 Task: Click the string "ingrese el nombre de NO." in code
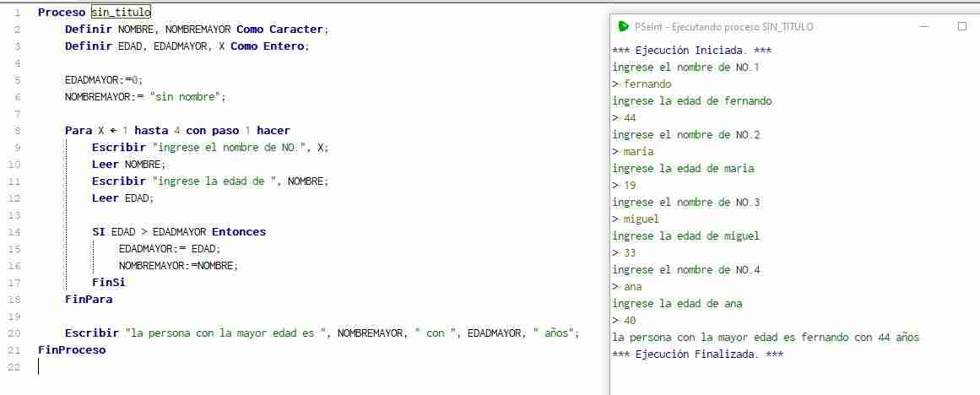[x=228, y=148]
